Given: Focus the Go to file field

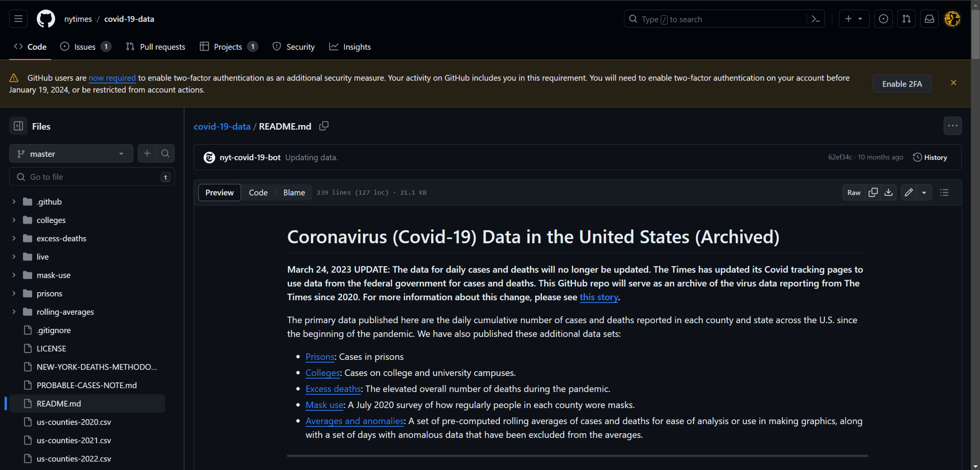Looking at the screenshot, I should [92, 177].
